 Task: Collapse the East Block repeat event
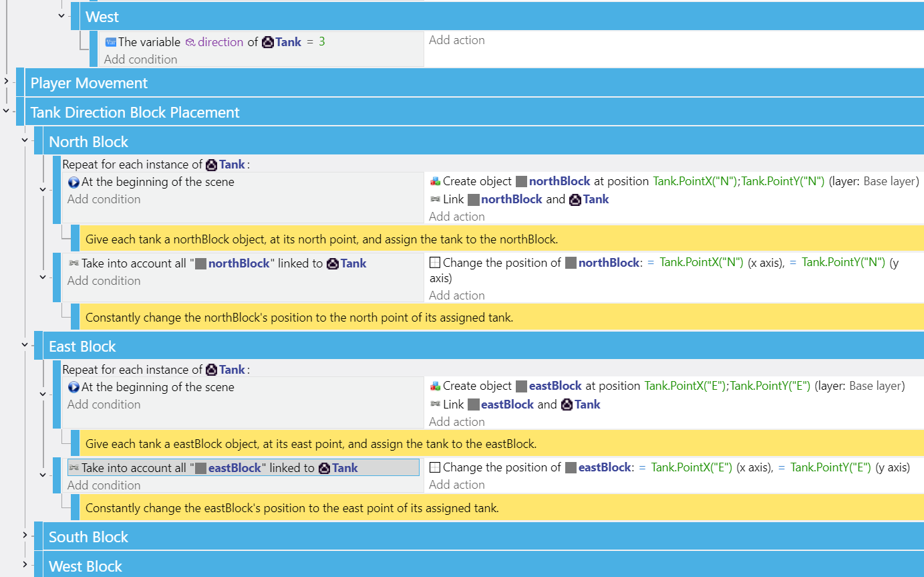point(42,394)
